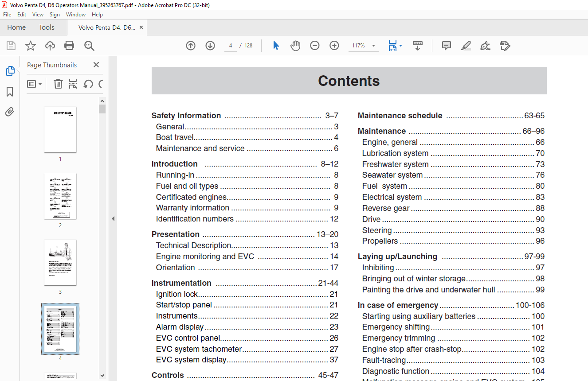The width and height of the screenshot is (588, 381).
Task: Select page 2 thumbnail
Action: click(60, 196)
